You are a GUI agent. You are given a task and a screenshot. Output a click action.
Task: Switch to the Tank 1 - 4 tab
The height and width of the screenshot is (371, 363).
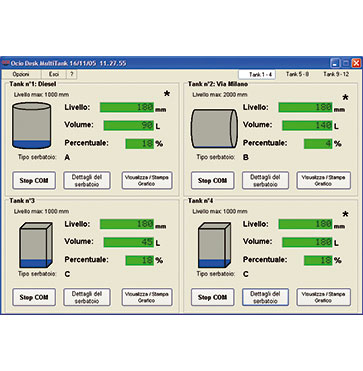coord(257,74)
